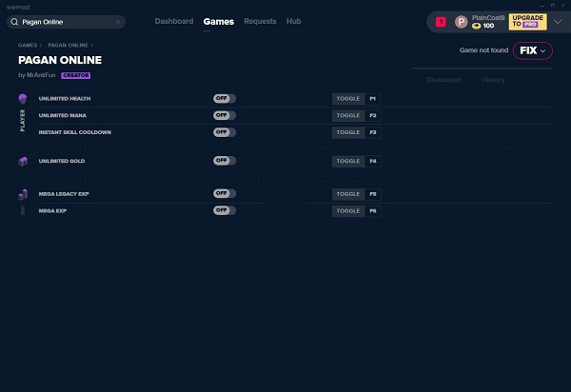Change the F5 hotkey binding
This screenshot has height=392, width=571.
pyautogui.click(x=373, y=194)
